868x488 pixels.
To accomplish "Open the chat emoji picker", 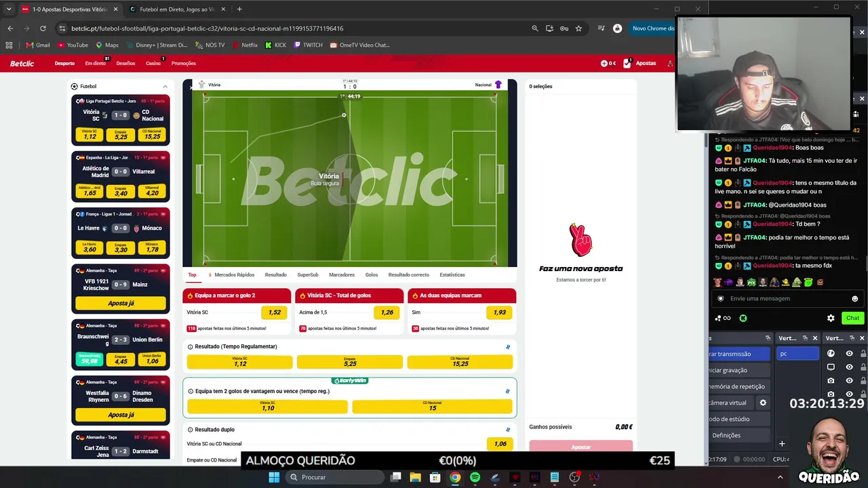I will (854, 299).
